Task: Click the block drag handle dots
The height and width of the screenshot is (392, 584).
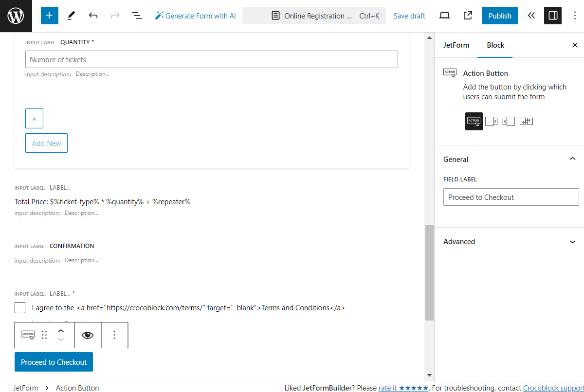Action: (x=44, y=335)
